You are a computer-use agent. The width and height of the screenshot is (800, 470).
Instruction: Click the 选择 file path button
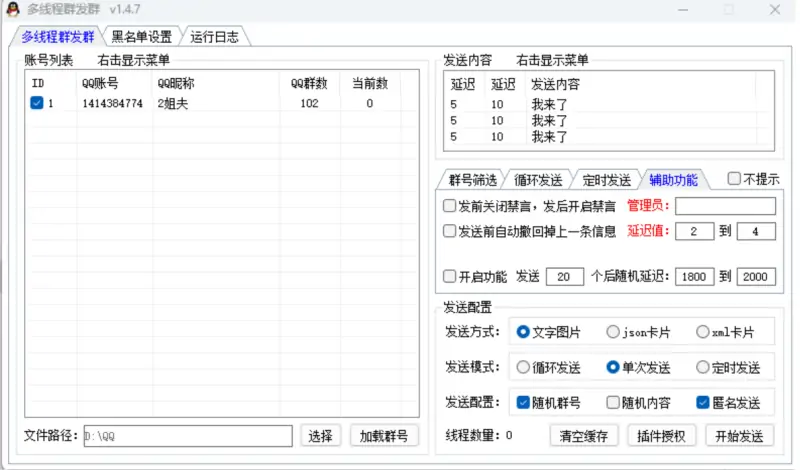coord(320,436)
